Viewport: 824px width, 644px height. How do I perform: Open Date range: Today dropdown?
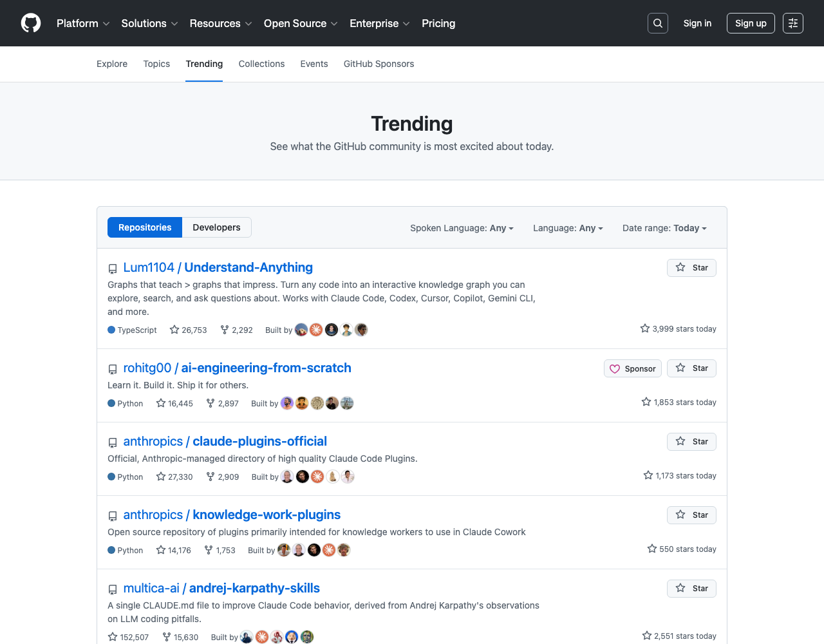665,228
